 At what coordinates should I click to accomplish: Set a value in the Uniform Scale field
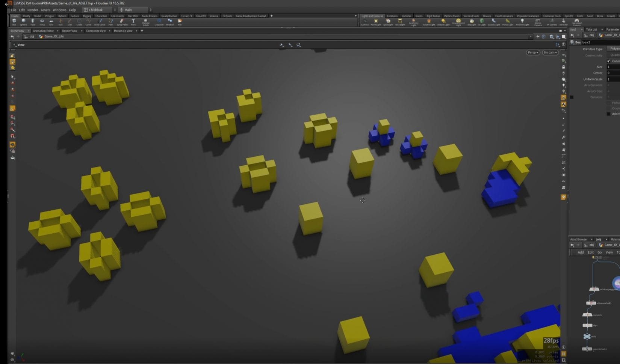(611, 79)
